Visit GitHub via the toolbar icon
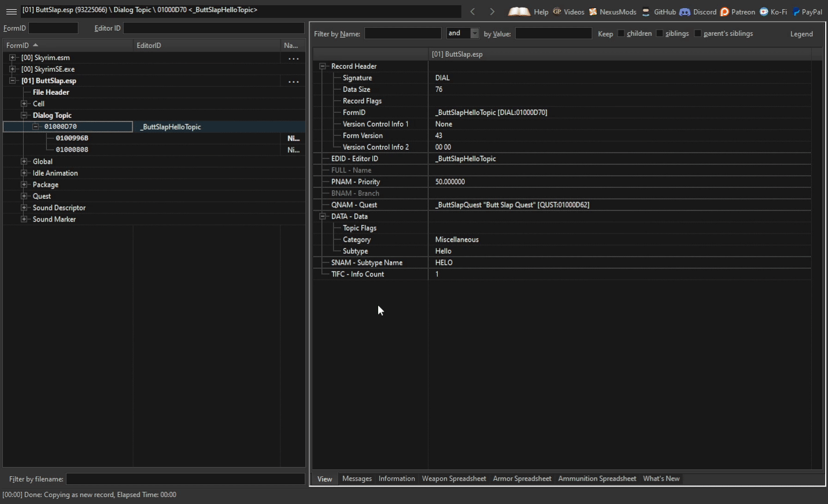 (645, 12)
